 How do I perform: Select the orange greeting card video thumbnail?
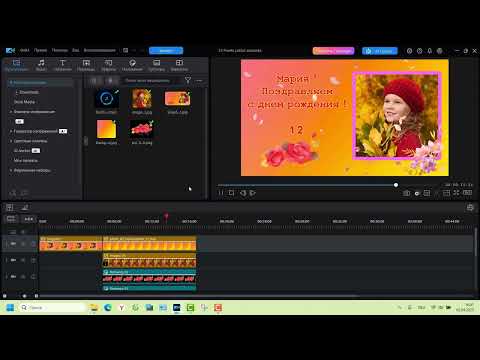178,99
